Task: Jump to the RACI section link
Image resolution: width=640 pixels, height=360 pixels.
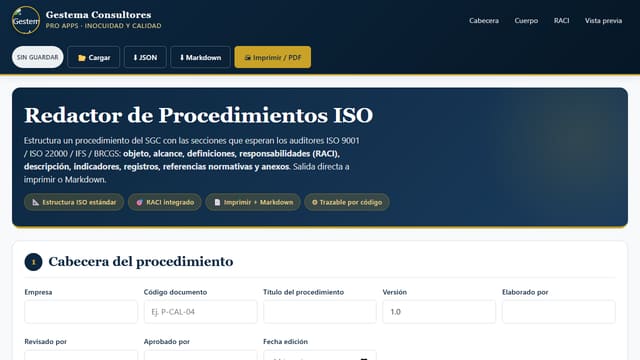Action: (561, 20)
